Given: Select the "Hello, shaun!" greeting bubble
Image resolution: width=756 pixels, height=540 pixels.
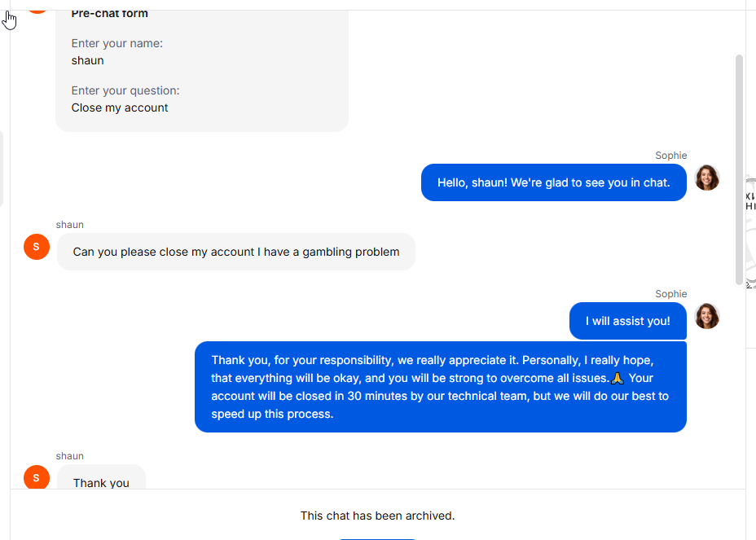Looking at the screenshot, I should 553,182.
